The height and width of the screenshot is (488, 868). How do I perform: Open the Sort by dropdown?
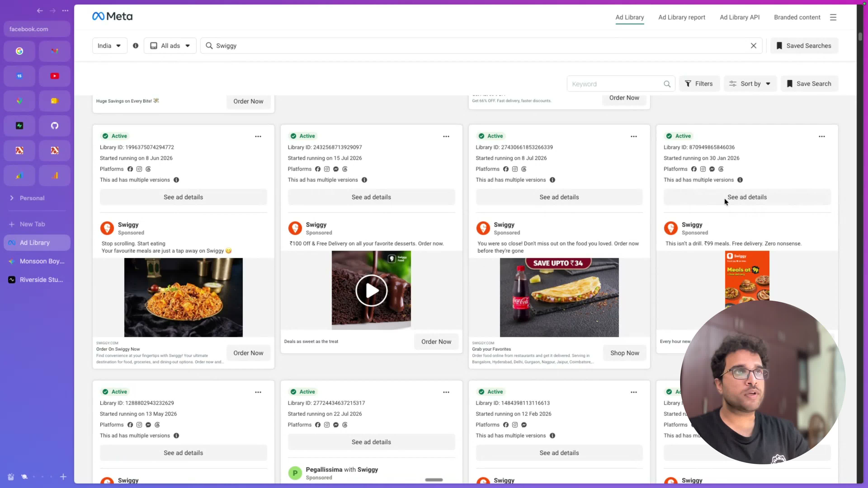[x=750, y=84]
